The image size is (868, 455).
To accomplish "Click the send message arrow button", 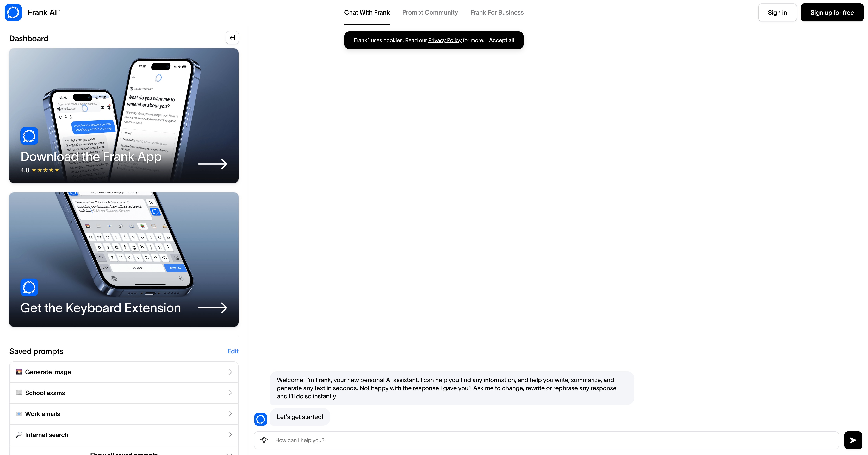I will tap(853, 440).
